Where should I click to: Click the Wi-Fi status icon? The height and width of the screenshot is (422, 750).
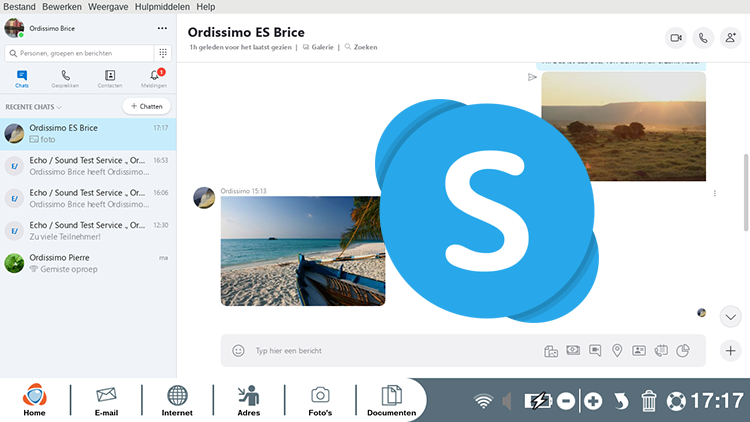tap(484, 401)
